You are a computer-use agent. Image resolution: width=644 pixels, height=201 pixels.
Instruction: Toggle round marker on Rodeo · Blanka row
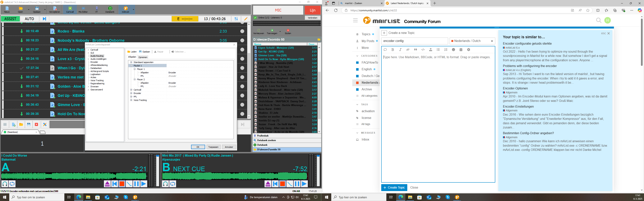[242, 31]
